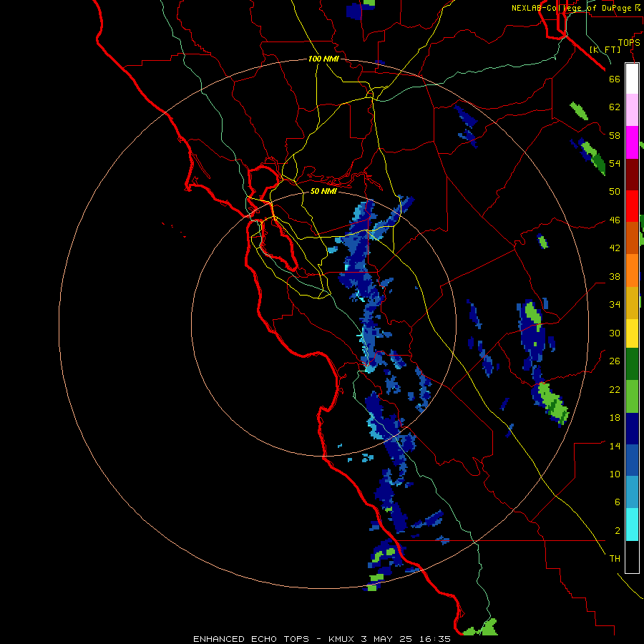Click the pale pink legend swatch
Image resolution: width=644 pixels, height=644 pixels.
tap(632, 109)
